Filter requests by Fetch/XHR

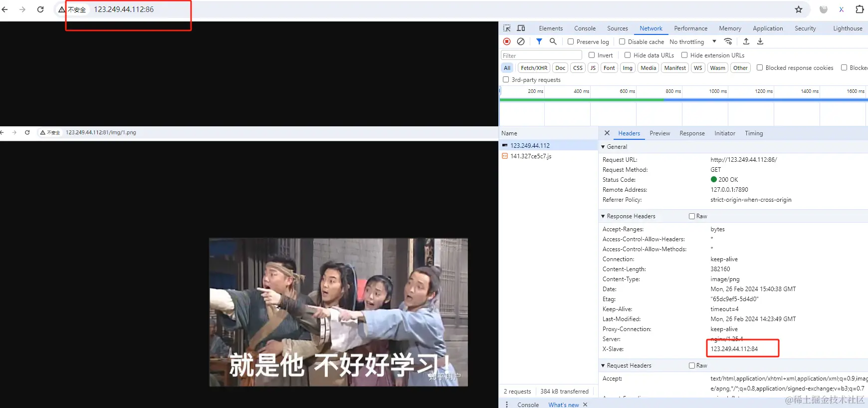pos(534,68)
